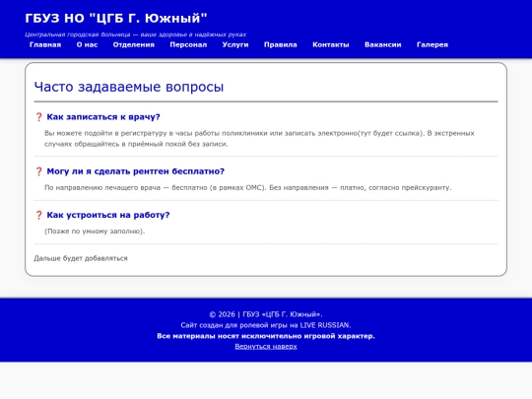Click footer text about LIVE RUSSIAN role-play
The height and width of the screenshot is (399, 532).
[x=266, y=325]
